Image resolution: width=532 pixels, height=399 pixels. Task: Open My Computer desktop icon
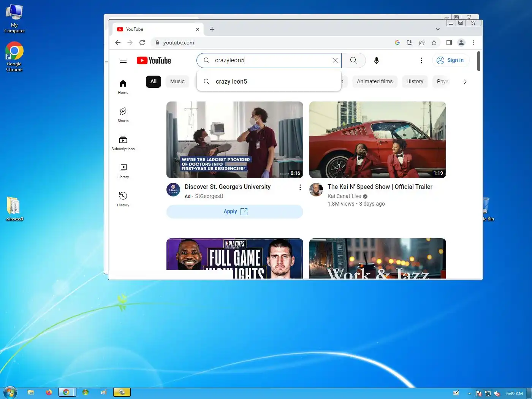coord(14,19)
